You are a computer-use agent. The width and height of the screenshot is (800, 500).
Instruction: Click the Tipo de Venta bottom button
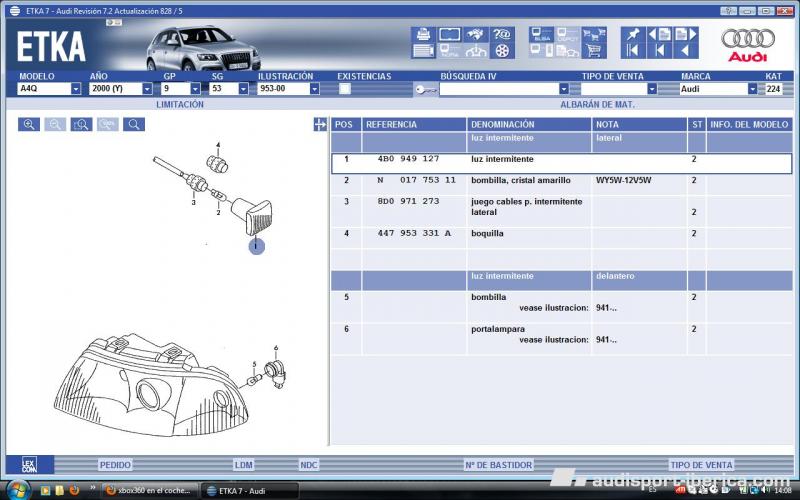(702, 465)
